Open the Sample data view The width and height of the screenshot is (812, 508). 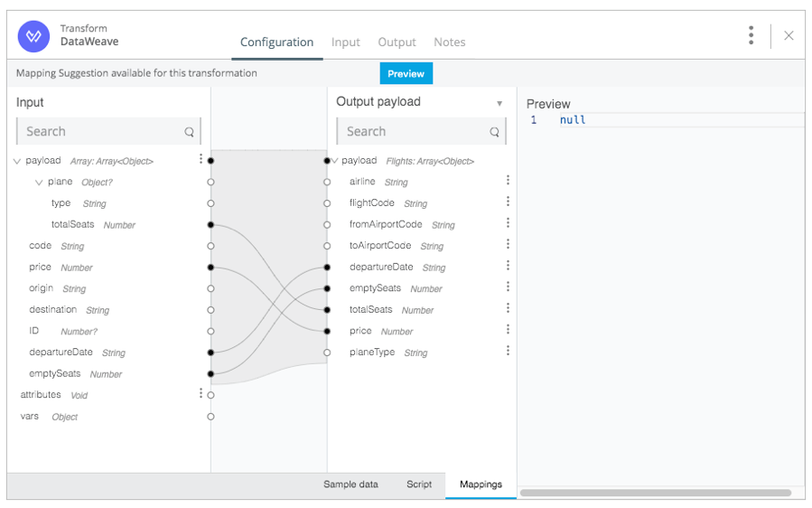coord(350,484)
